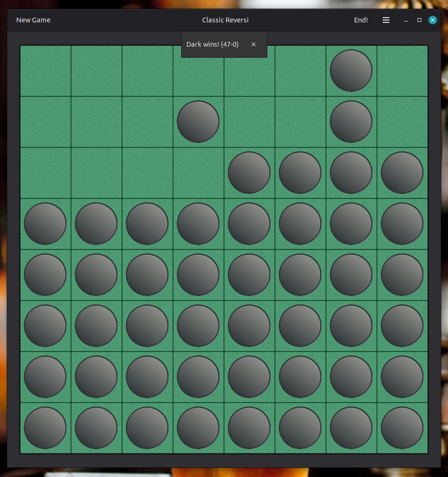The width and height of the screenshot is (448, 477).
Task: Click the lone dark disc in row two
Action: (198, 122)
